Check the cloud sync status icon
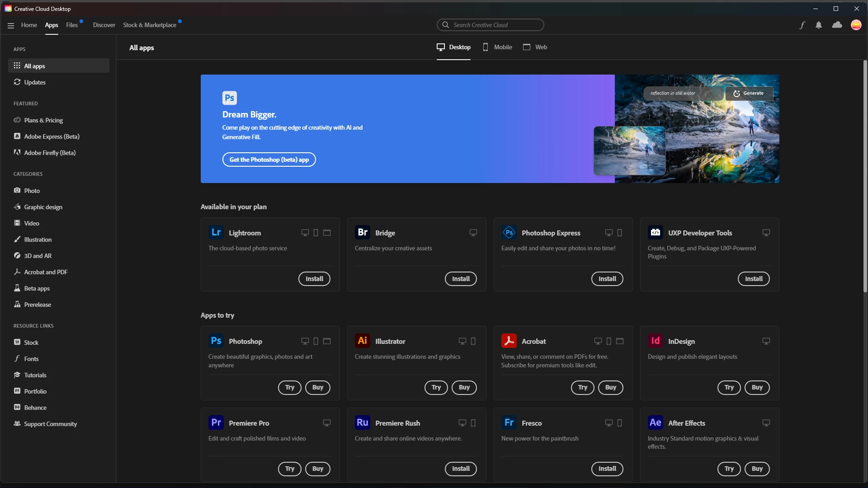The height and width of the screenshot is (488, 868). [837, 25]
